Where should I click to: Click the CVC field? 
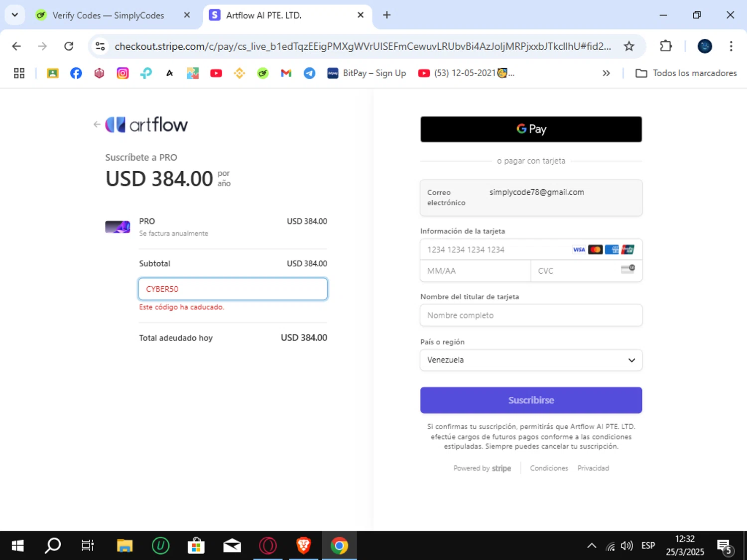pos(587,271)
